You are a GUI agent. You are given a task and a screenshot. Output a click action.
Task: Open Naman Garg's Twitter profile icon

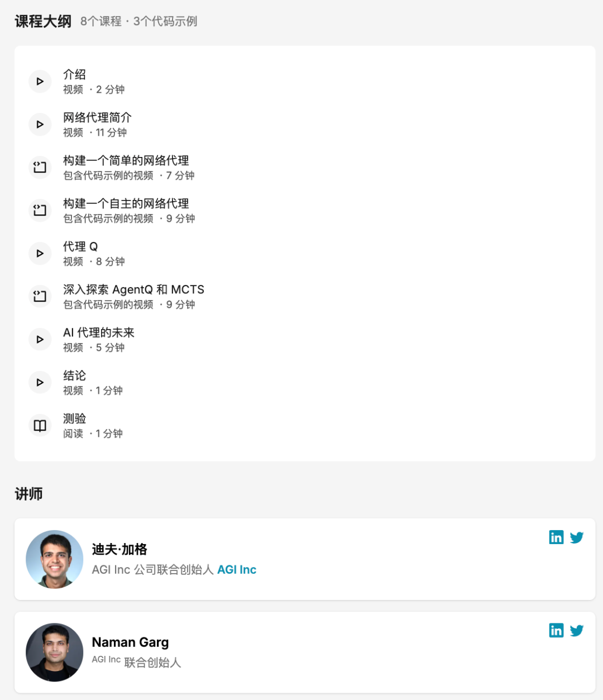click(577, 631)
